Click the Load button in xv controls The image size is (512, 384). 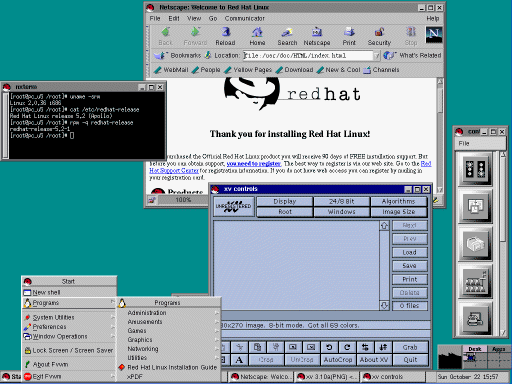point(410,252)
